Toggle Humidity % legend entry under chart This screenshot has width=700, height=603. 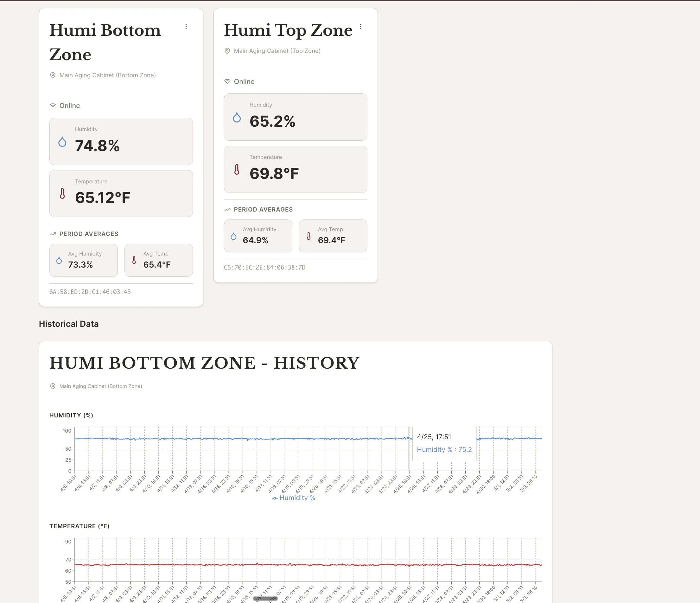click(293, 498)
